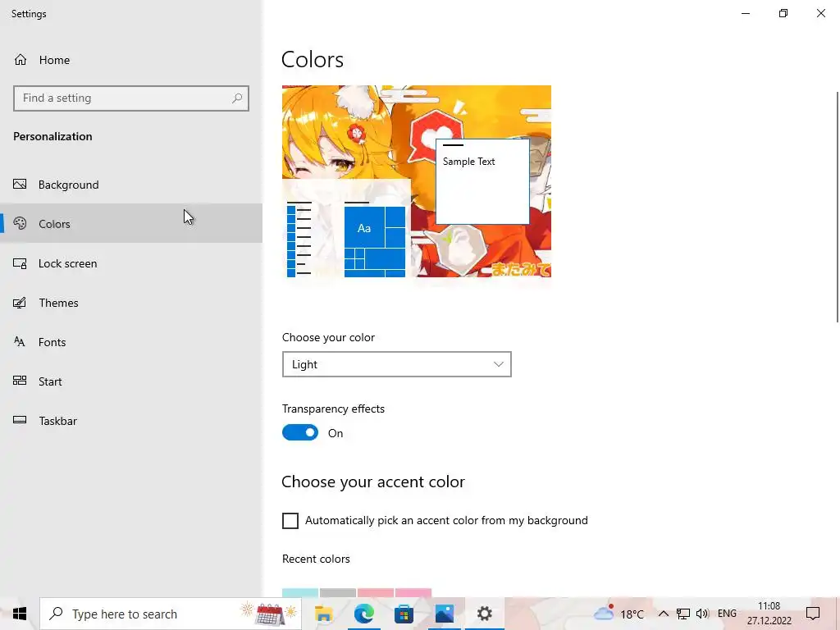Click the taskbar Type here to search box
This screenshot has height=630, width=840.
tap(171, 614)
